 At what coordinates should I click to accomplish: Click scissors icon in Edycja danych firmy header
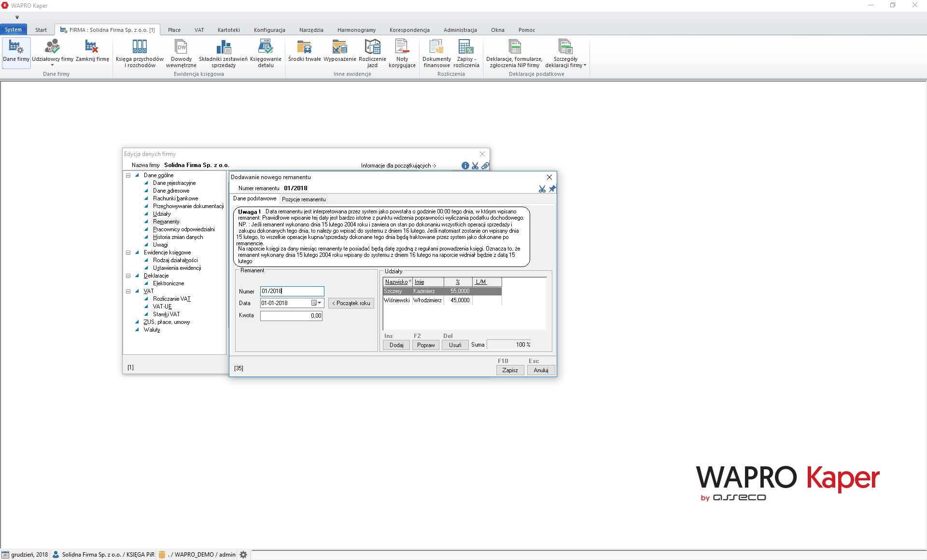pos(475,166)
